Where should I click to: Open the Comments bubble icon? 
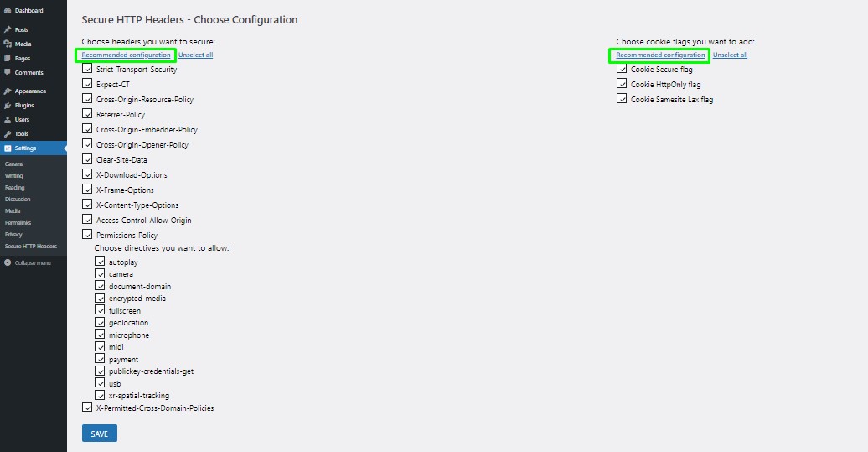tap(8, 73)
